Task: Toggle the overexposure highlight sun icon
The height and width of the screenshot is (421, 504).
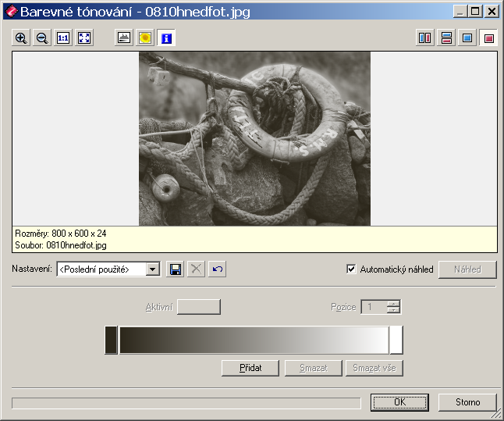Action: (144, 37)
